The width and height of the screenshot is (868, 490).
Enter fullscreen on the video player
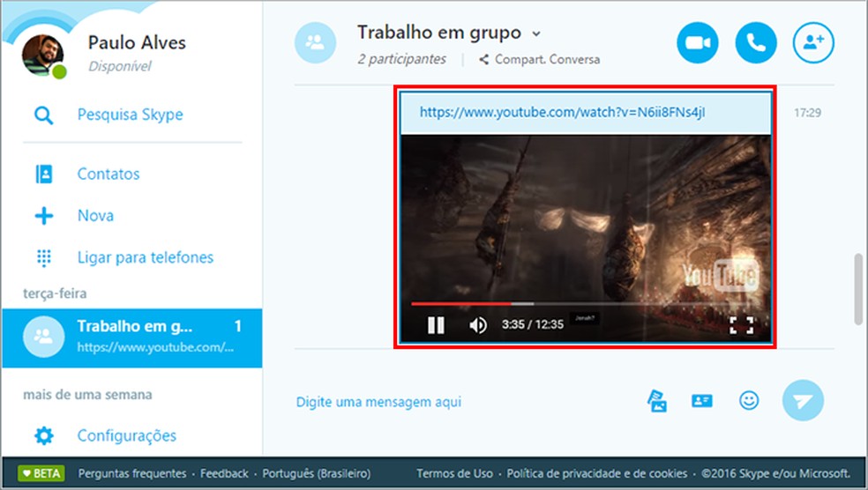pos(741,324)
